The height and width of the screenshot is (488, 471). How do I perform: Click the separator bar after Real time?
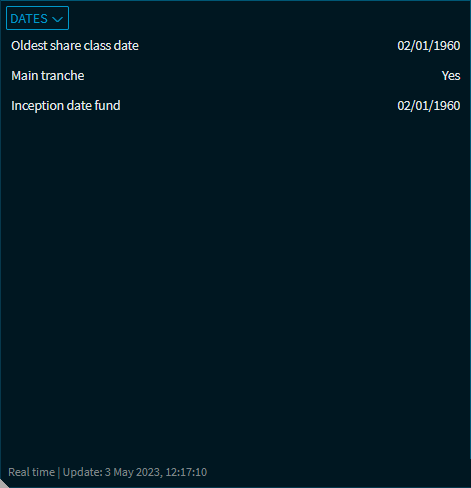pyautogui.click(x=59, y=472)
